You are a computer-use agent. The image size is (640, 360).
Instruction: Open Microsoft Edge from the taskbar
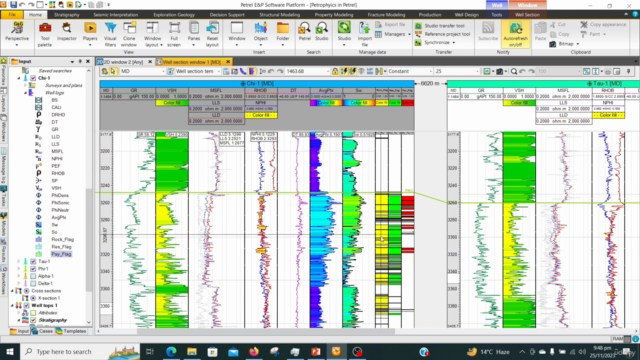coord(171,351)
